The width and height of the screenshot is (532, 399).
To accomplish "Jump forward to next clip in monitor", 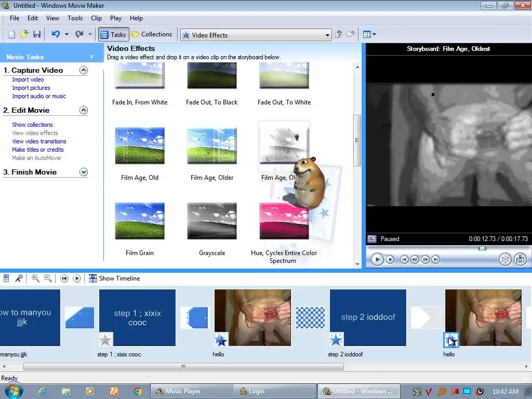I will pyautogui.click(x=436, y=260).
